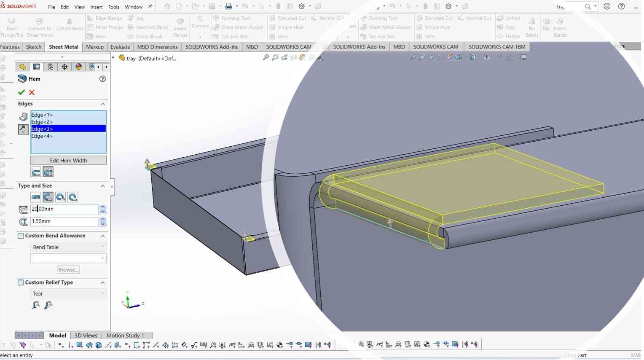Pin the menu bar with the pushpin
This screenshot has height=360, width=644.
(150, 6)
